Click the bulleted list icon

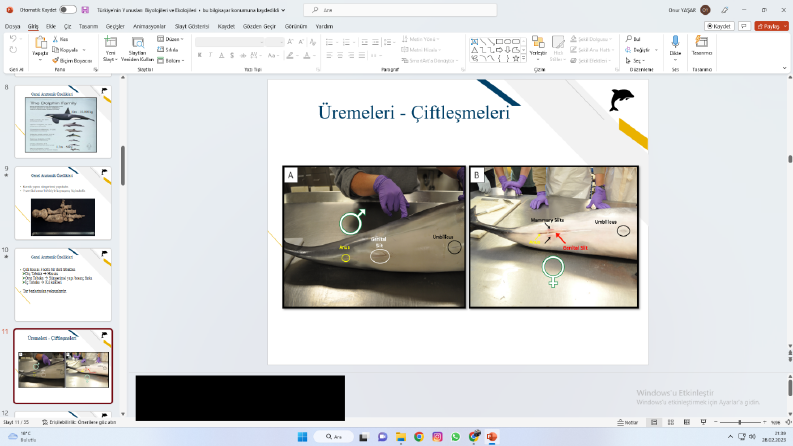[329, 42]
